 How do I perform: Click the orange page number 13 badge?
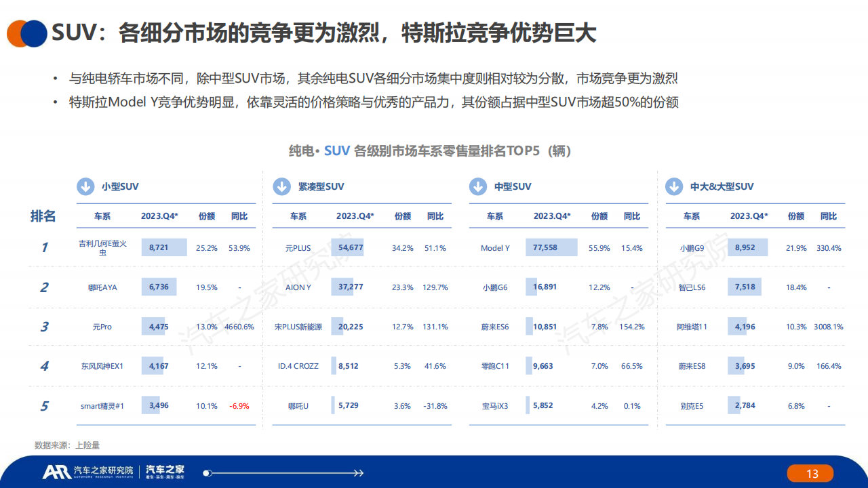[x=812, y=474]
